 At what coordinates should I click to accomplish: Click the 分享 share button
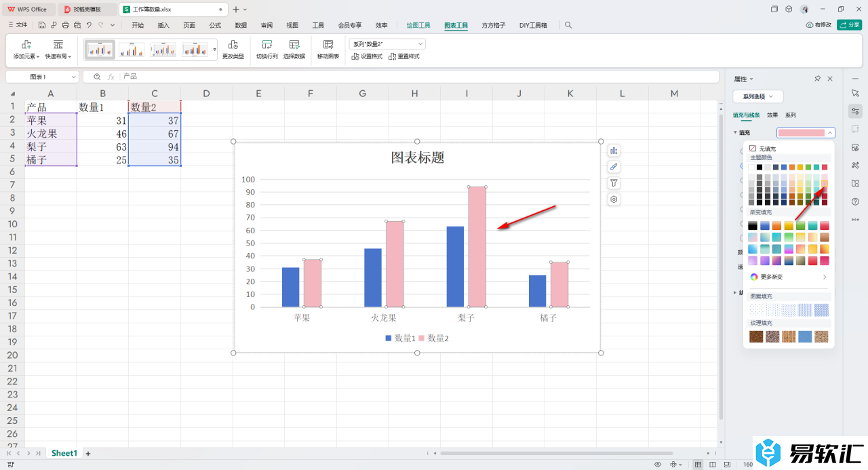click(x=849, y=25)
